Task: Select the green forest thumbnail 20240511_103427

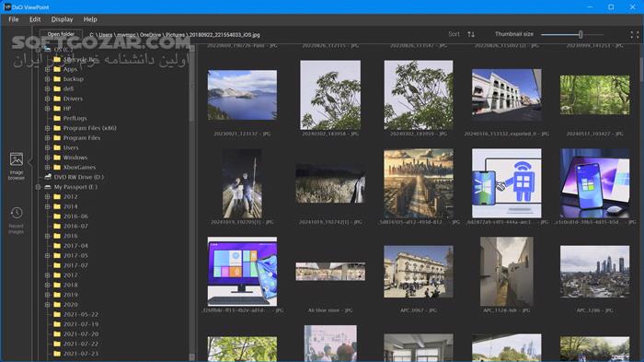Action: [x=594, y=95]
